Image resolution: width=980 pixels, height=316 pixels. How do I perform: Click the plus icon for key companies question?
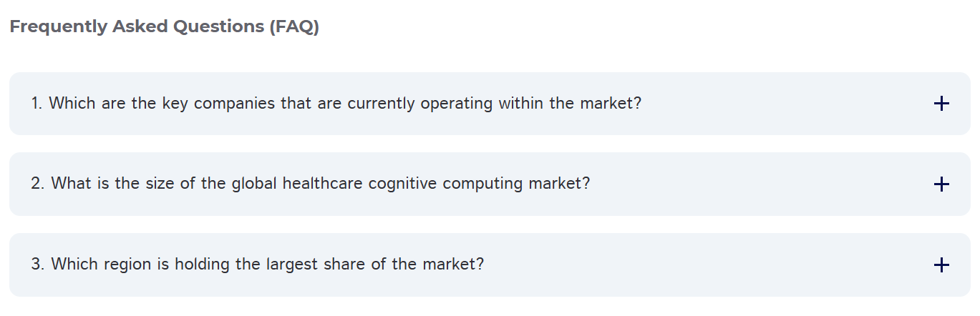[941, 104]
